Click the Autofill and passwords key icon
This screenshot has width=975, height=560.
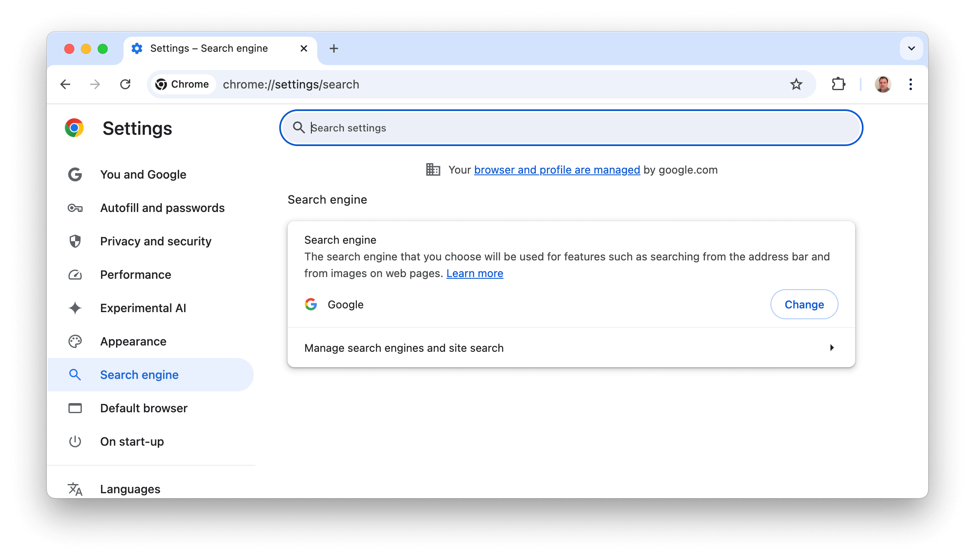pyautogui.click(x=76, y=208)
